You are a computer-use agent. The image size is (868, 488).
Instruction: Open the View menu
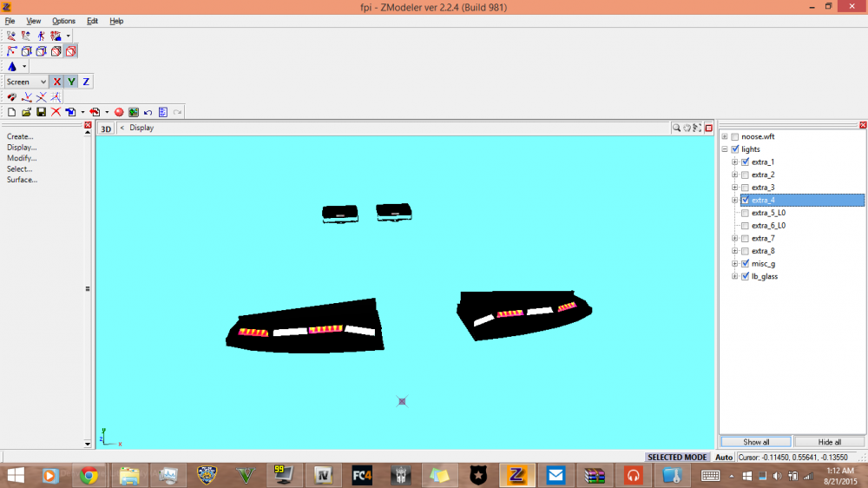[x=33, y=21]
